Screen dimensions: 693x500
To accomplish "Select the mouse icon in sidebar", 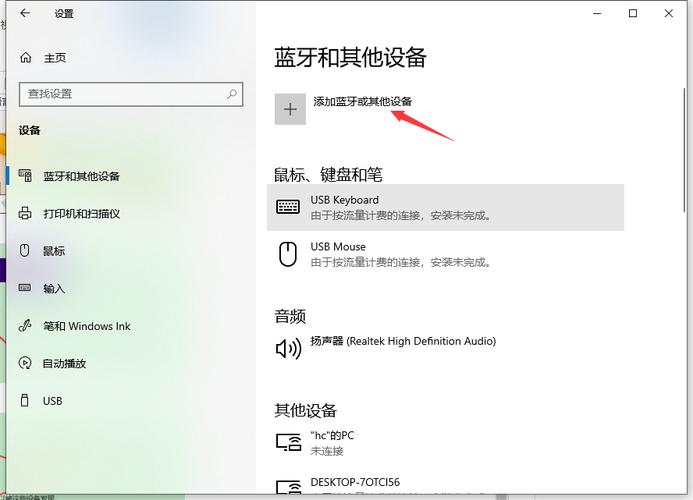I will 25,251.
